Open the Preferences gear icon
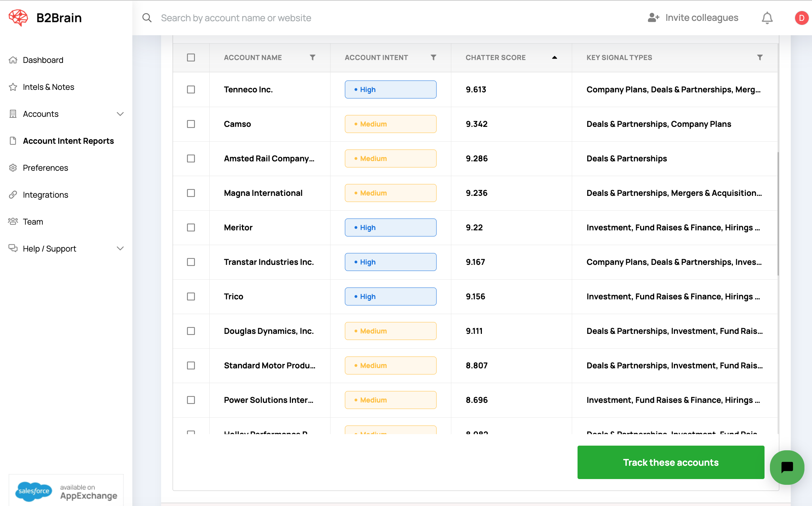This screenshot has height=506, width=812. tap(13, 167)
